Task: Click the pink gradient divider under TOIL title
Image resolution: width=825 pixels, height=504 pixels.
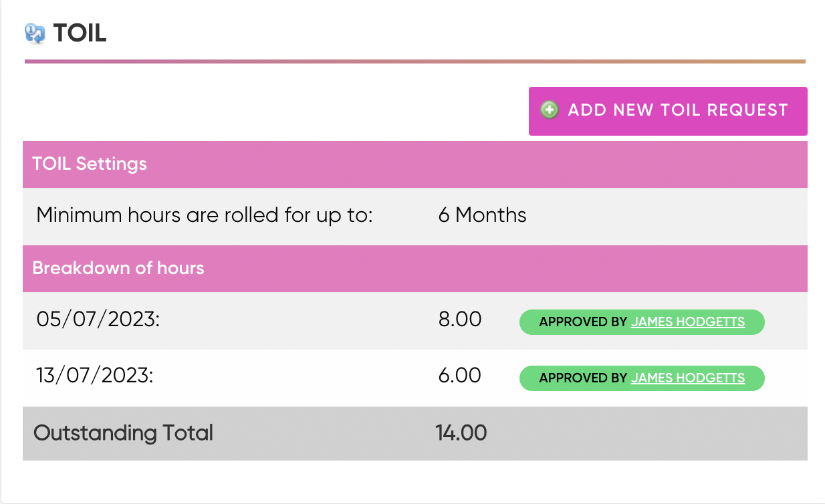Action: pos(415,61)
